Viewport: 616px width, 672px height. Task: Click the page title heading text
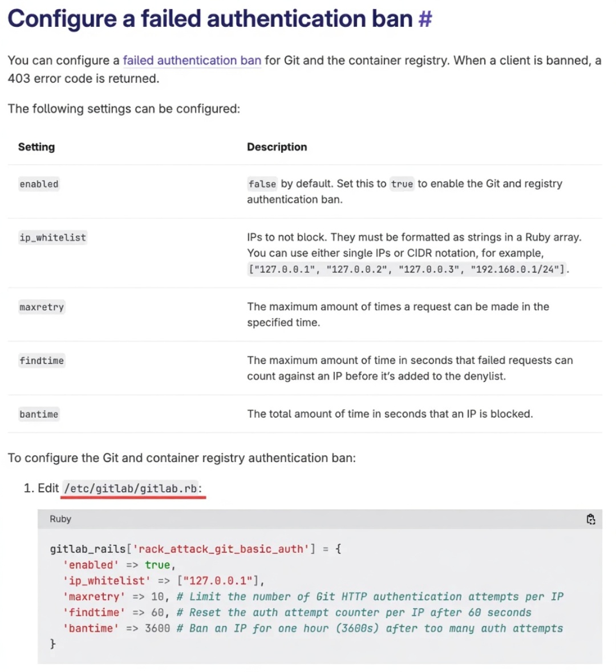point(210,19)
